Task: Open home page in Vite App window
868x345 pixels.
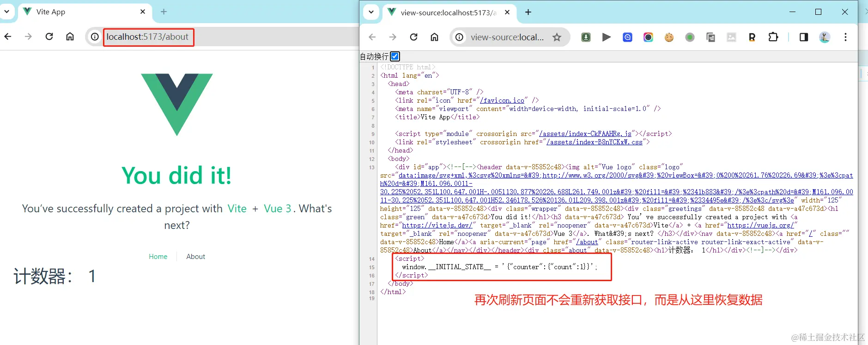Action: [70, 37]
